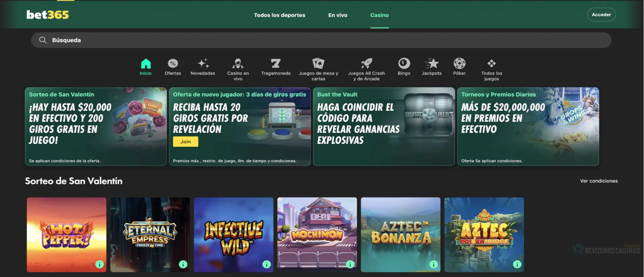
Task: Launch the Mochimon game thumbnail
Action: (317, 234)
